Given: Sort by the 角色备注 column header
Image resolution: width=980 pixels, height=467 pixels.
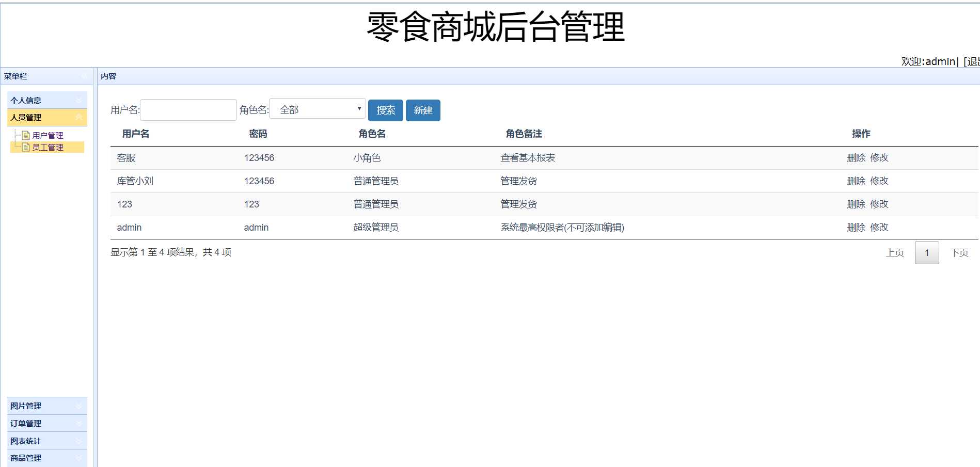Looking at the screenshot, I should pyautogui.click(x=524, y=134).
